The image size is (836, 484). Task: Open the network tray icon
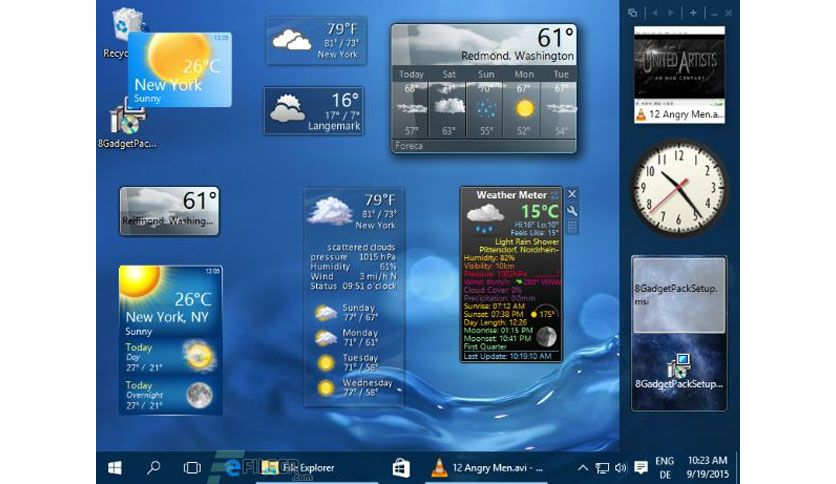click(602, 468)
